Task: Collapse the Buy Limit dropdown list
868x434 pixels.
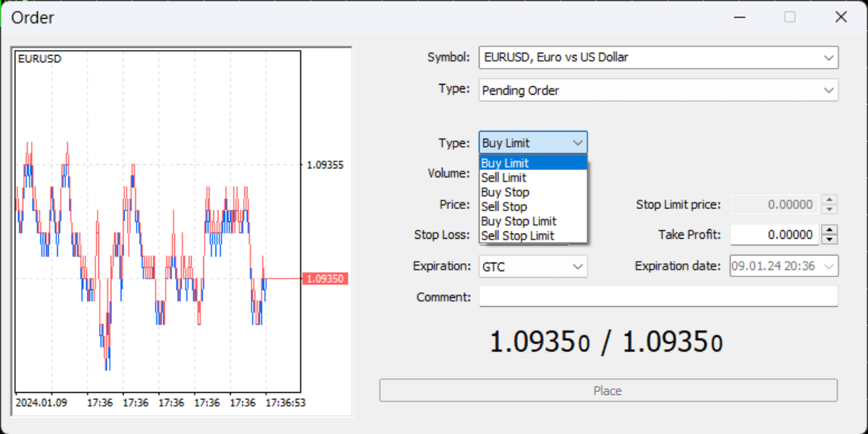Action: point(576,142)
